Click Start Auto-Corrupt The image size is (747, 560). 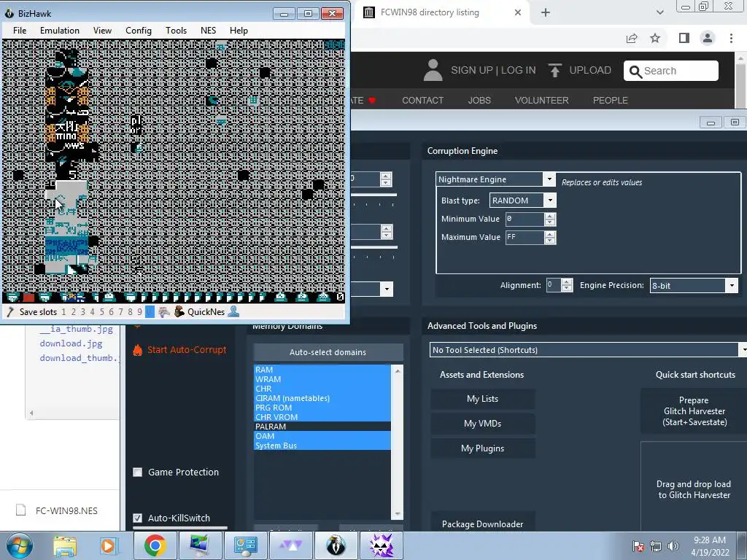click(x=187, y=350)
